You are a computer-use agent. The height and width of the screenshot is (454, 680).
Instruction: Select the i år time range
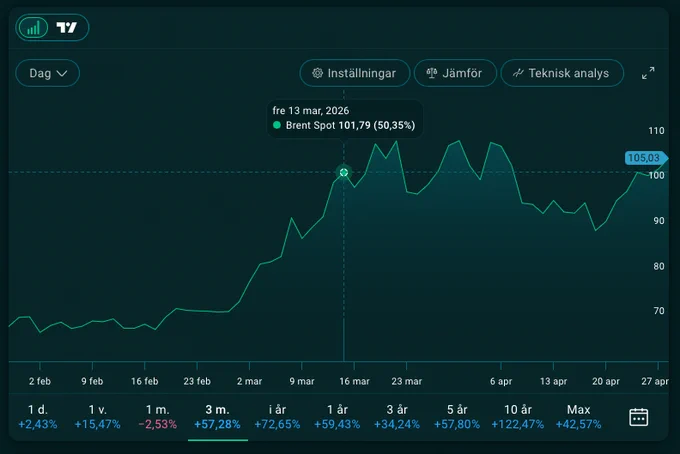277,417
